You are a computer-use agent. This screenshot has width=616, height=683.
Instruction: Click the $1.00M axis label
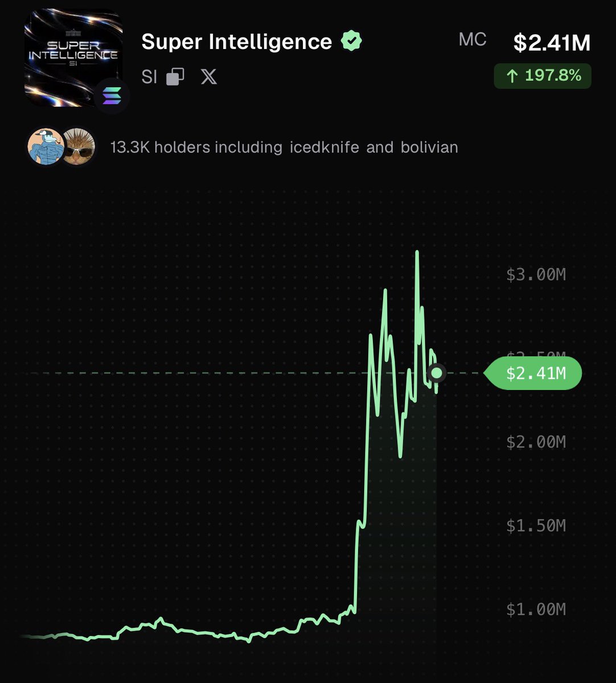pyautogui.click(x=536, y=610)
